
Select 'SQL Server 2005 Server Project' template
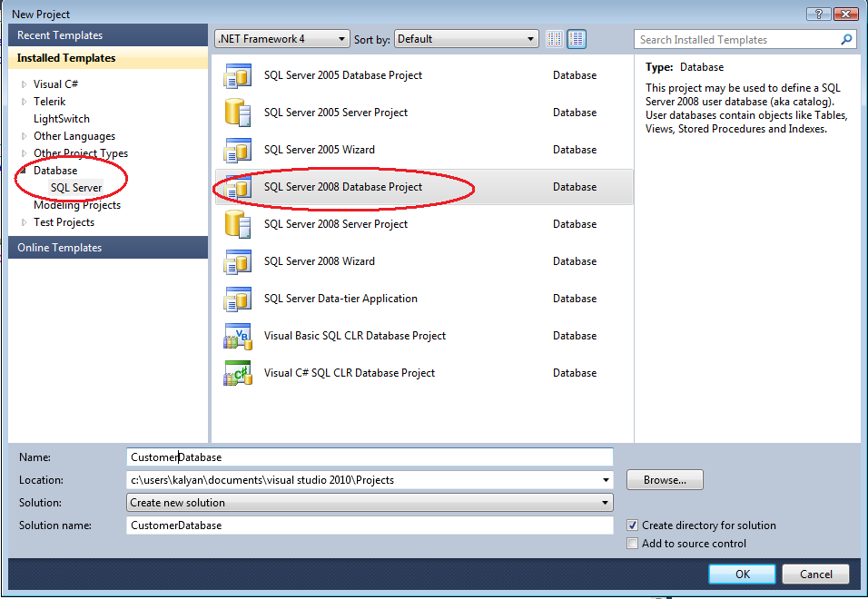[423, 113]
